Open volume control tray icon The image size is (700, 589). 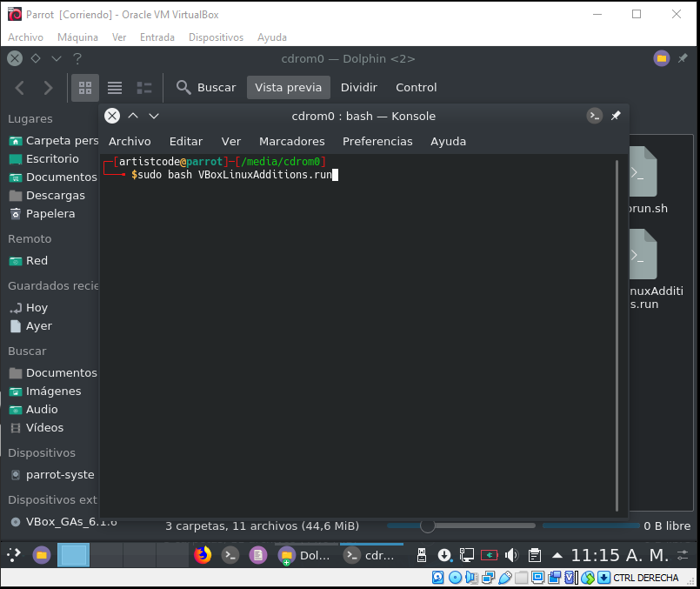click(x=511, y=555)
